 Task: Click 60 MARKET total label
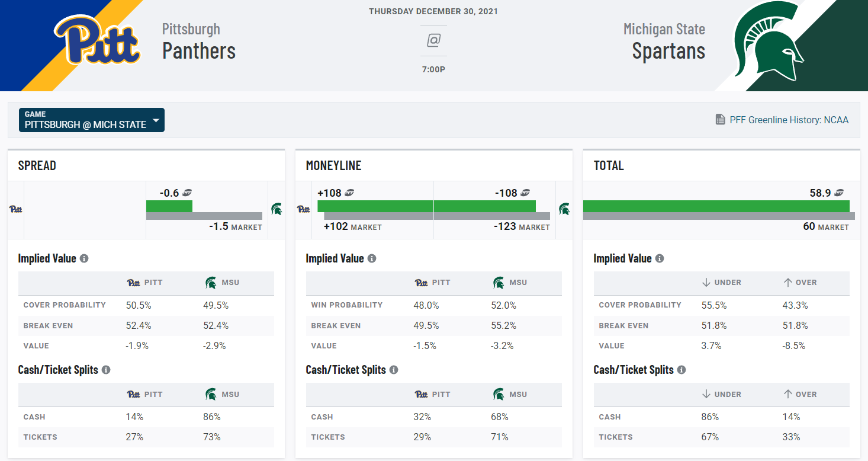(x=826, y=227)
